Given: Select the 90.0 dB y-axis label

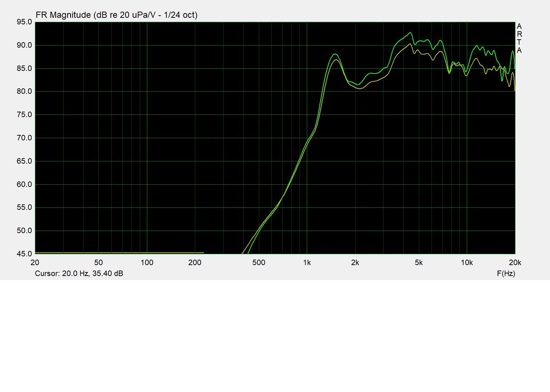Looking at the screenshot, I should [x=24, y=45].
